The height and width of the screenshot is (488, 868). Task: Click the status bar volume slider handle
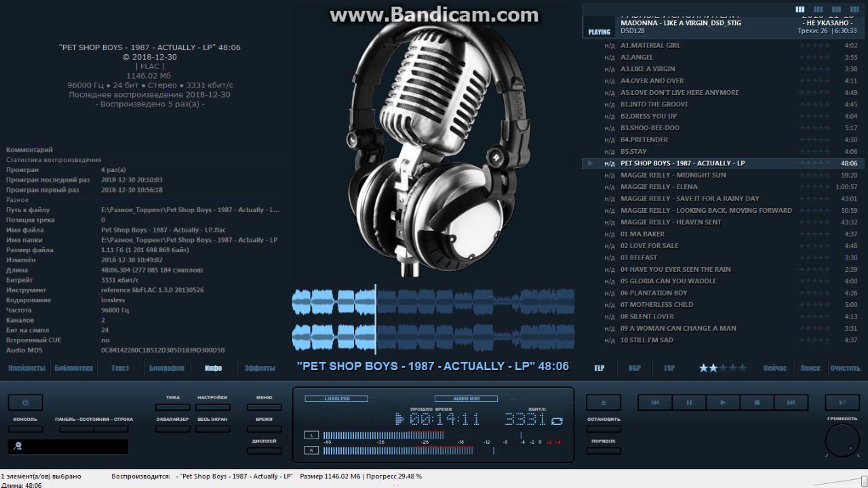[x=863, y=481]
